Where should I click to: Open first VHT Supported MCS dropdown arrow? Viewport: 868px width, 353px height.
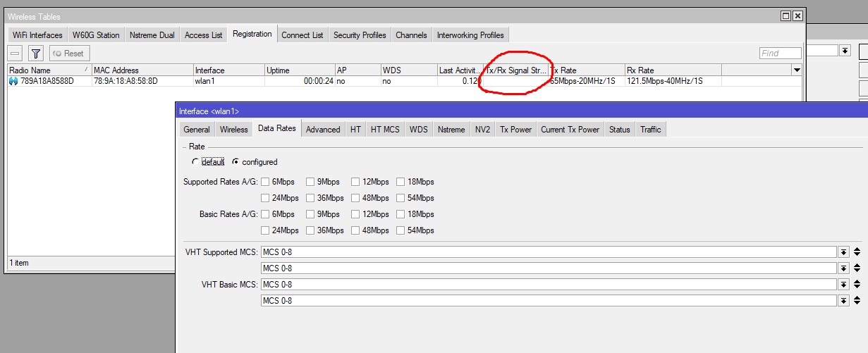click(843, 252)
